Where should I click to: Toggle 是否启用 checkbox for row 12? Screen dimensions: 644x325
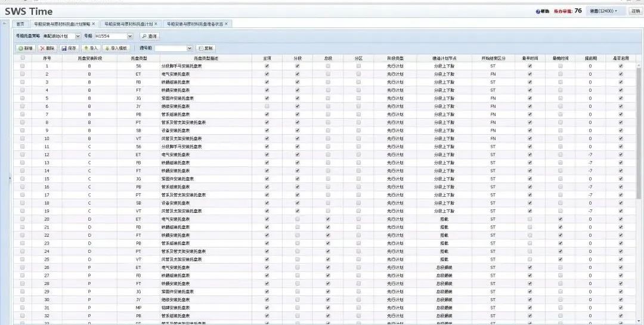[621, 154]
